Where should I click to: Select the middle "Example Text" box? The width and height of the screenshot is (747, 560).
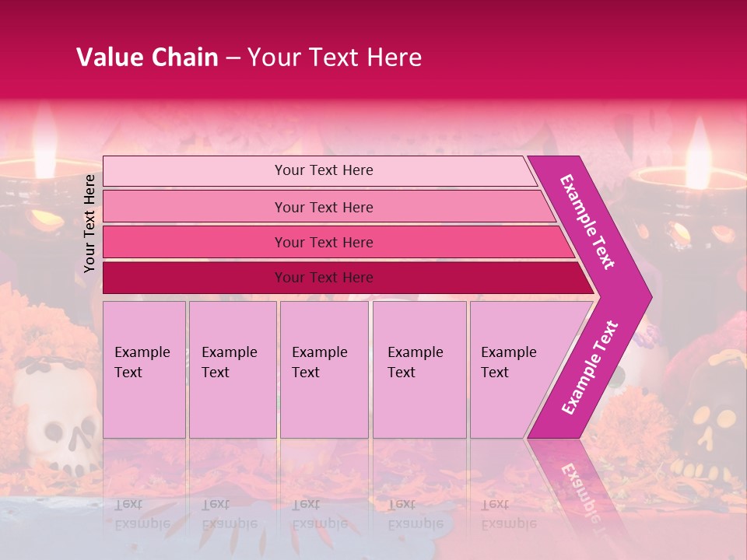coord(324,369)
